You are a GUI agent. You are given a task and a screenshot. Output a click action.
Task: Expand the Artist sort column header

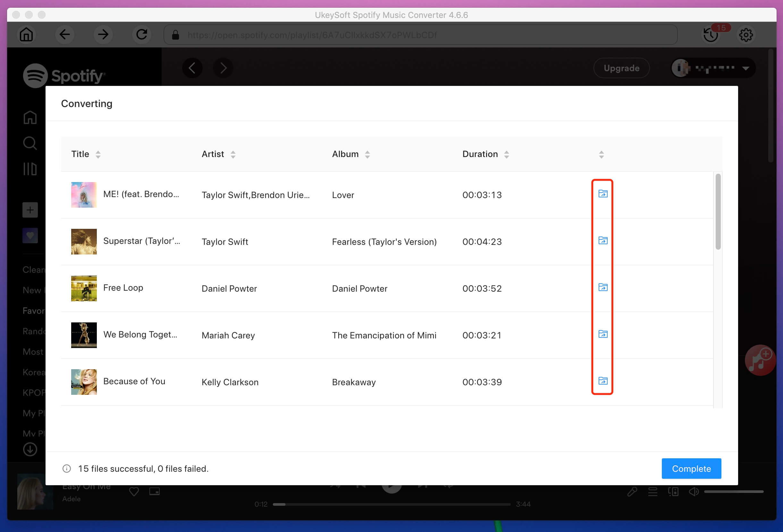[x=233, y=155]
